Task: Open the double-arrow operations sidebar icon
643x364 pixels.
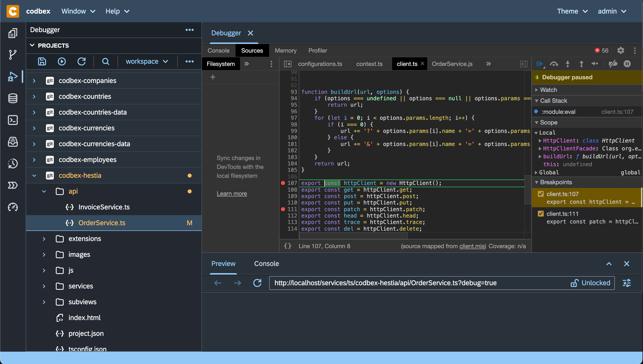Action: (x=13, y=185)
